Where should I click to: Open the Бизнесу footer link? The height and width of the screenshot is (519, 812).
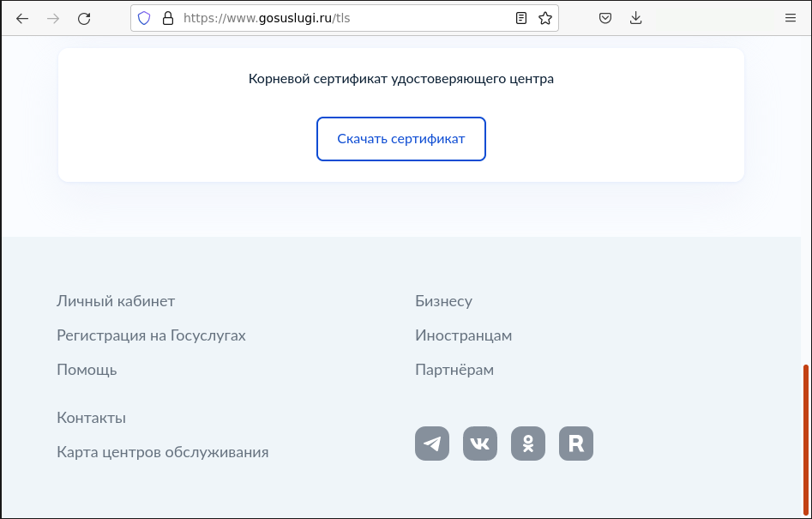(x=444, y=301)
